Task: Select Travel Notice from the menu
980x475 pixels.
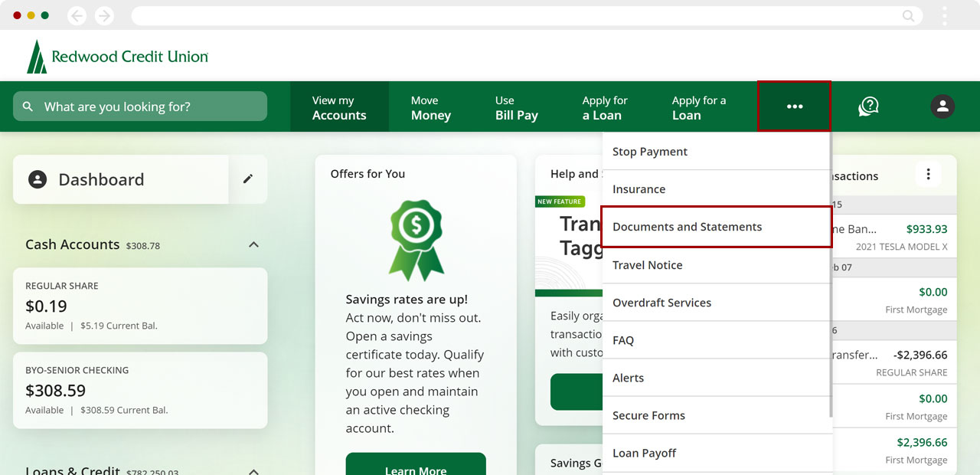Action: [716, 265]
